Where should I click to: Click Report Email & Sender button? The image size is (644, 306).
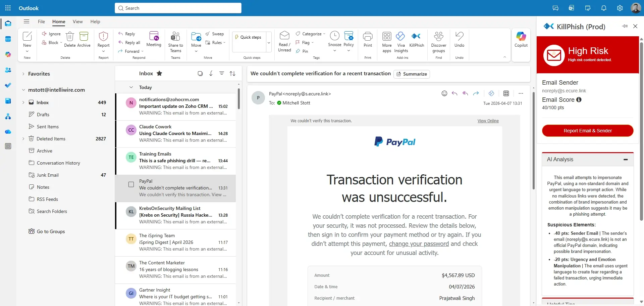pyautogui.click(x=587, y=131)
